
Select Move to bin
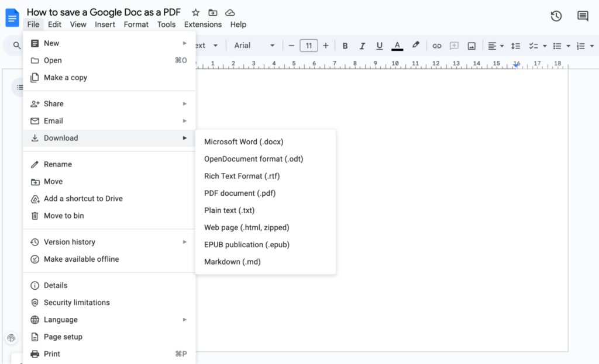point(109,216)
